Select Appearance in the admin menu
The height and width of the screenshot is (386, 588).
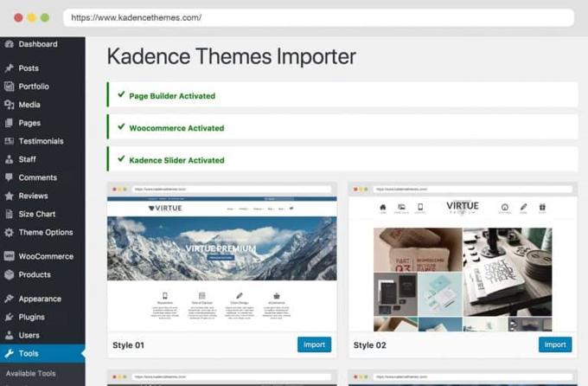40,299
